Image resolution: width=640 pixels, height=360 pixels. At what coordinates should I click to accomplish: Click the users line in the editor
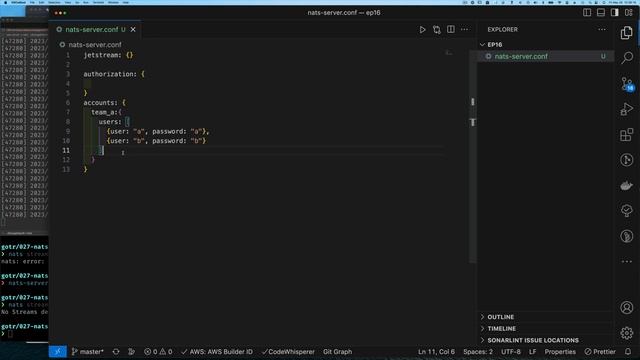coord(114,122)
